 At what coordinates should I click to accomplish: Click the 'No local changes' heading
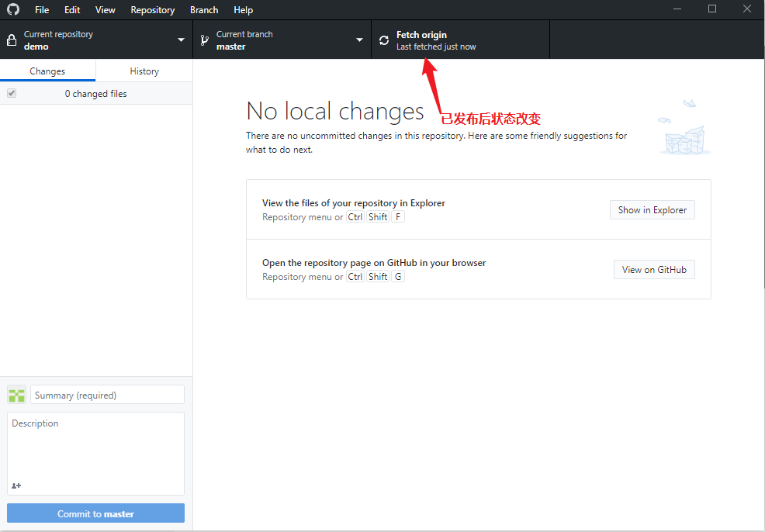335,111
